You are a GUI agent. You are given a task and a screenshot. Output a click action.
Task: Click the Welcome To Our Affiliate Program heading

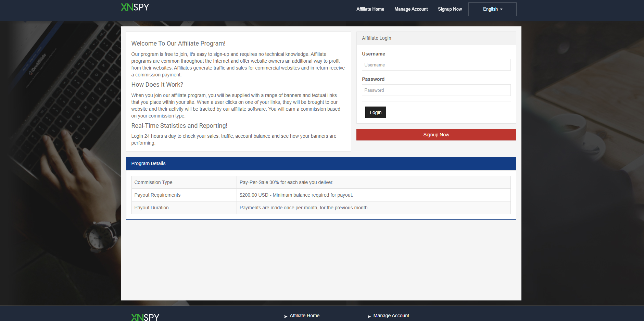pos(178,44)
